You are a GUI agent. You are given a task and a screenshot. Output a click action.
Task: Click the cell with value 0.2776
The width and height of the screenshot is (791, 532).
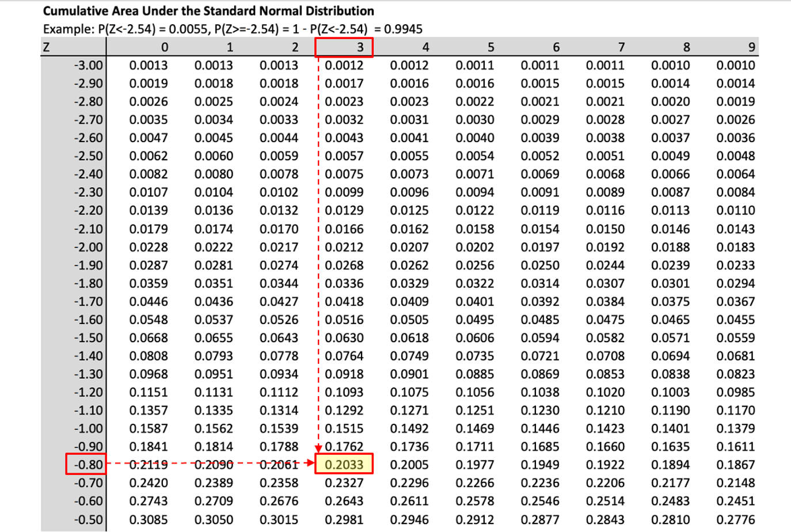[735, 519]
